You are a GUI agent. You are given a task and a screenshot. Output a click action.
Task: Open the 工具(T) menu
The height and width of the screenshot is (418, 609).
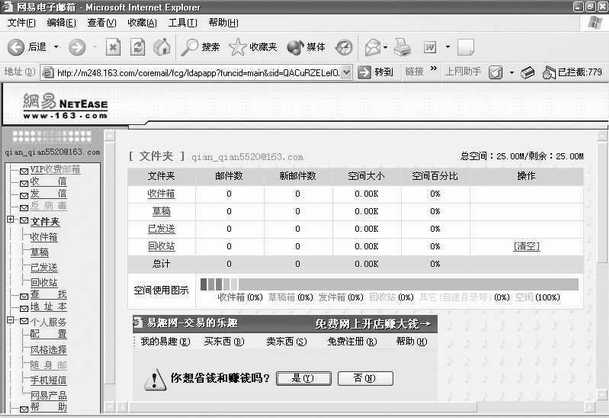coord(181,22)
